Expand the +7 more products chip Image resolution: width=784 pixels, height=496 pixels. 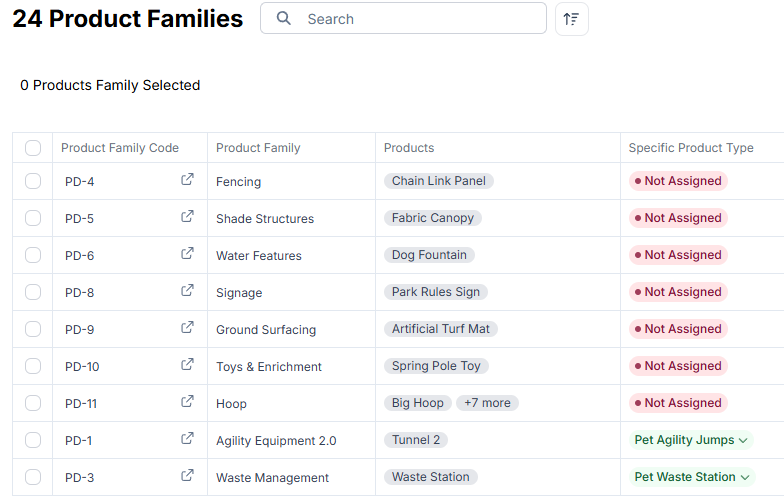click(487, 403)
